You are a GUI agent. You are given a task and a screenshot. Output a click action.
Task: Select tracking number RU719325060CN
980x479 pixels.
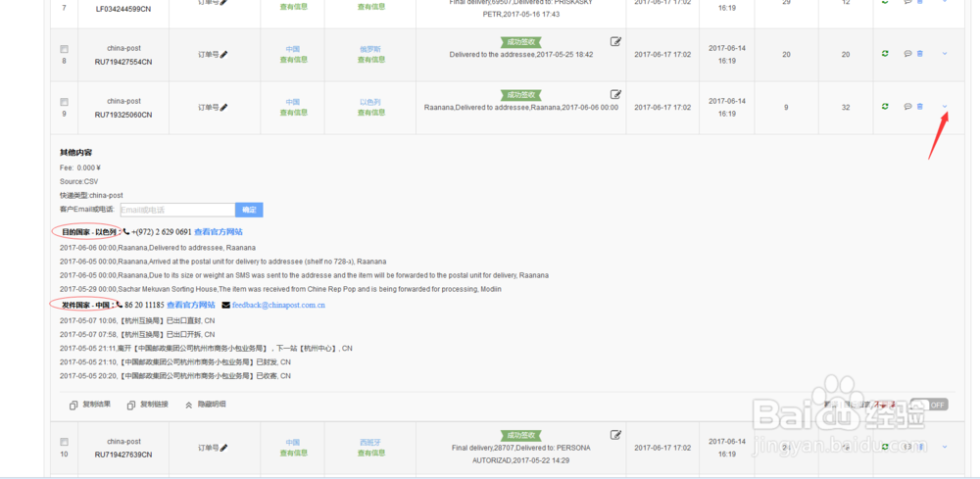click(x=123, y=115)
